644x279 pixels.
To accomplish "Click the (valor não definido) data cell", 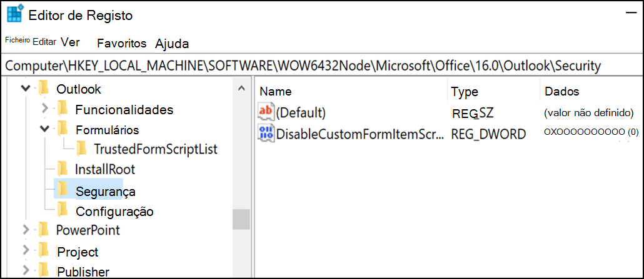I will [x=588, y=112].
